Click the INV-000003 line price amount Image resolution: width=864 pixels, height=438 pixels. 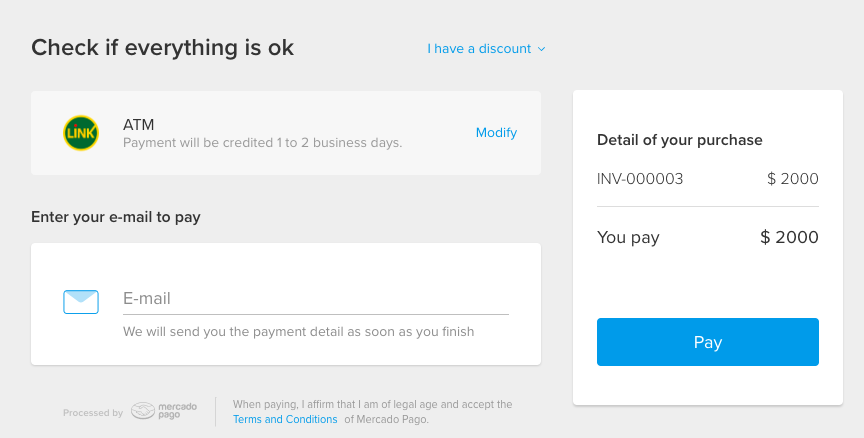[x=793, y=179]
